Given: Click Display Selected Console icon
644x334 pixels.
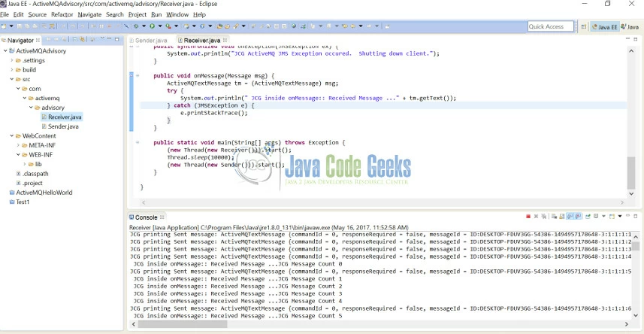Looking at the screenshot, I should click(596, 216).
